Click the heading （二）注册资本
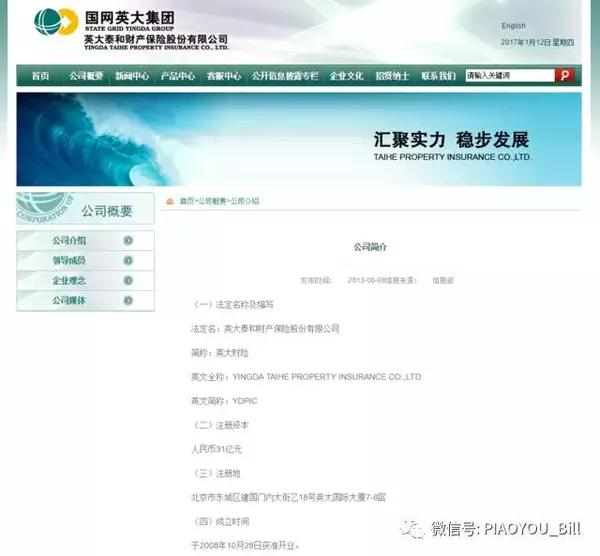 220,425
